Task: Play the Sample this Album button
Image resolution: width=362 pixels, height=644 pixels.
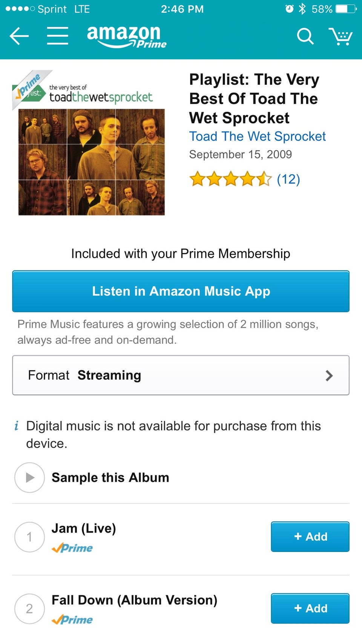Action: click(x=29, y=478)
